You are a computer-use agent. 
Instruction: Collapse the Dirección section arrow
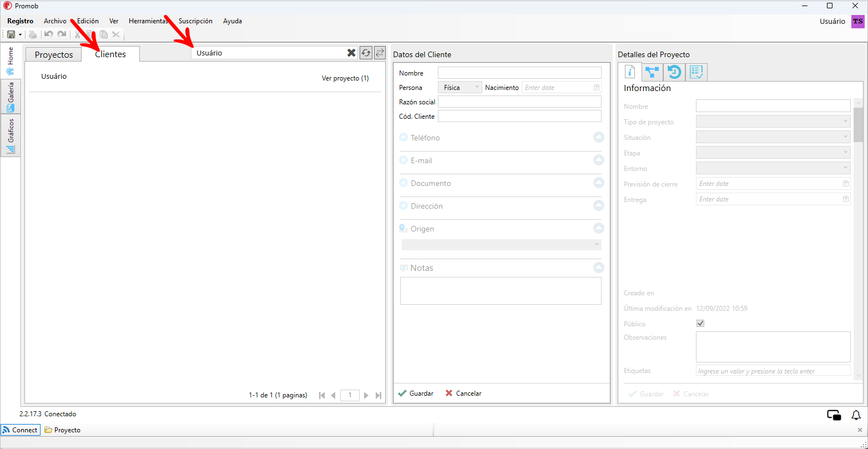598,205
